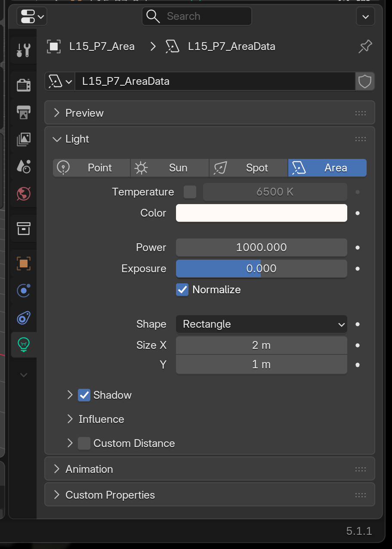Image resolution: width=392 pixels, height=549 pixels.
Task: Show more property tabs chevron
Action: tap(24, 375)
